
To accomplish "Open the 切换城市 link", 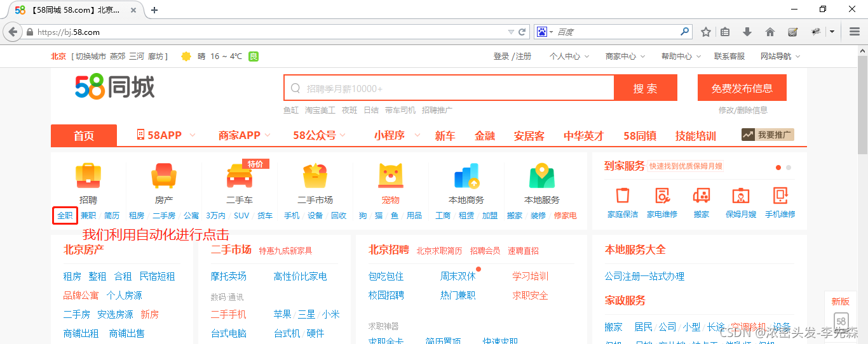I will click(x=91, y=56).
